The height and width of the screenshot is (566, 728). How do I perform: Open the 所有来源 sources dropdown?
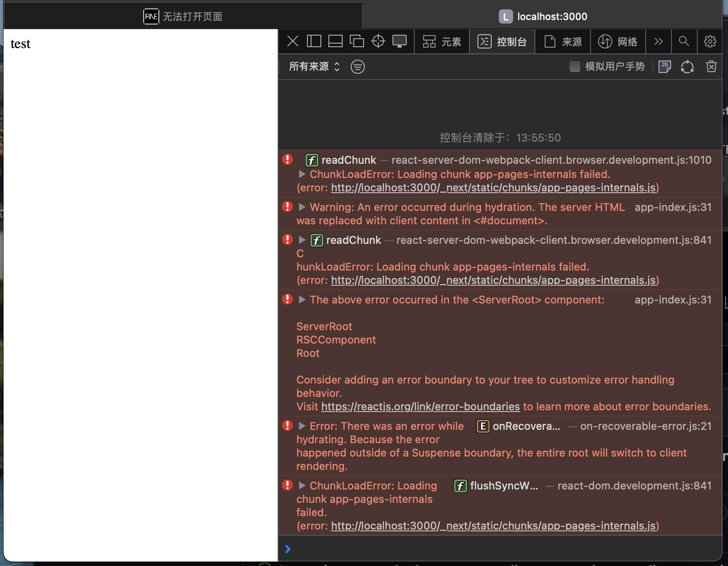tap(314, 67)
